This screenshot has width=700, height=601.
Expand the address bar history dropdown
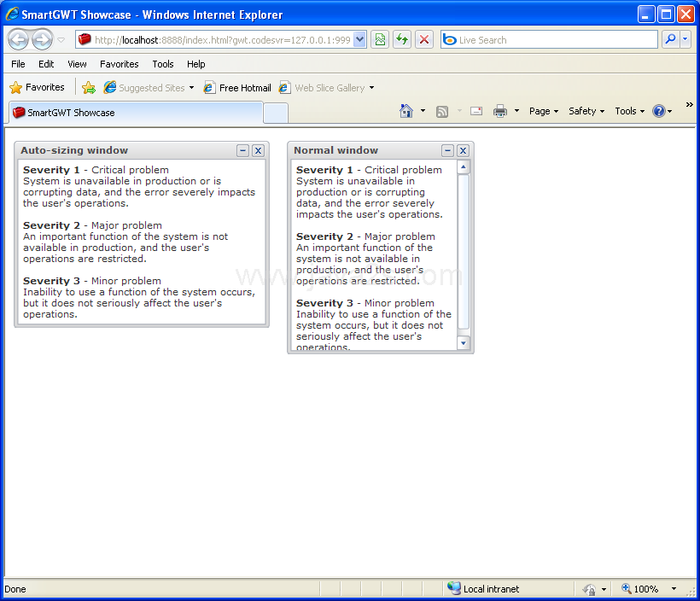click(x=360, y=40)
